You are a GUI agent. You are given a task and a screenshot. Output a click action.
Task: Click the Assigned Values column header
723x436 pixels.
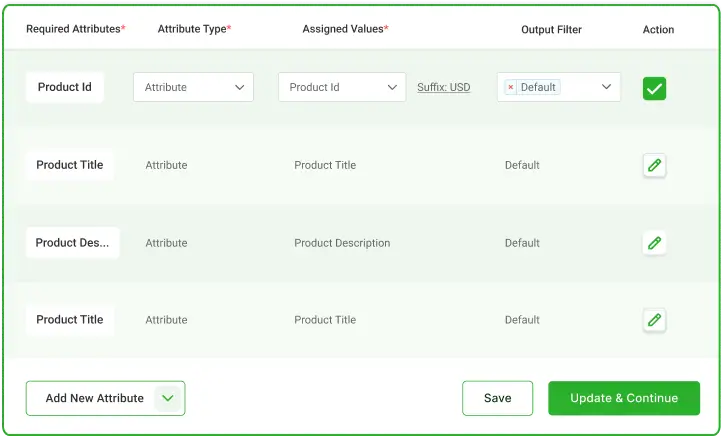pos(345,30)
